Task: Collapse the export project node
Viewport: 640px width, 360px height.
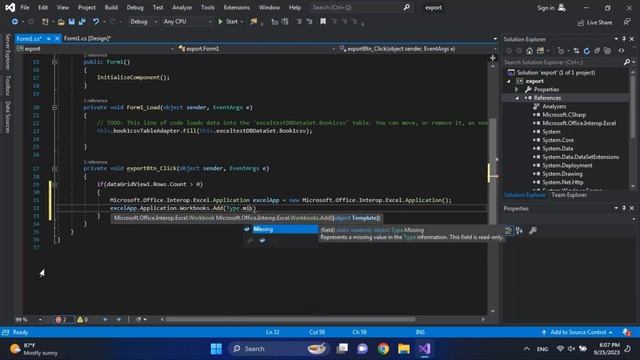Action: [x=509, y=81]
